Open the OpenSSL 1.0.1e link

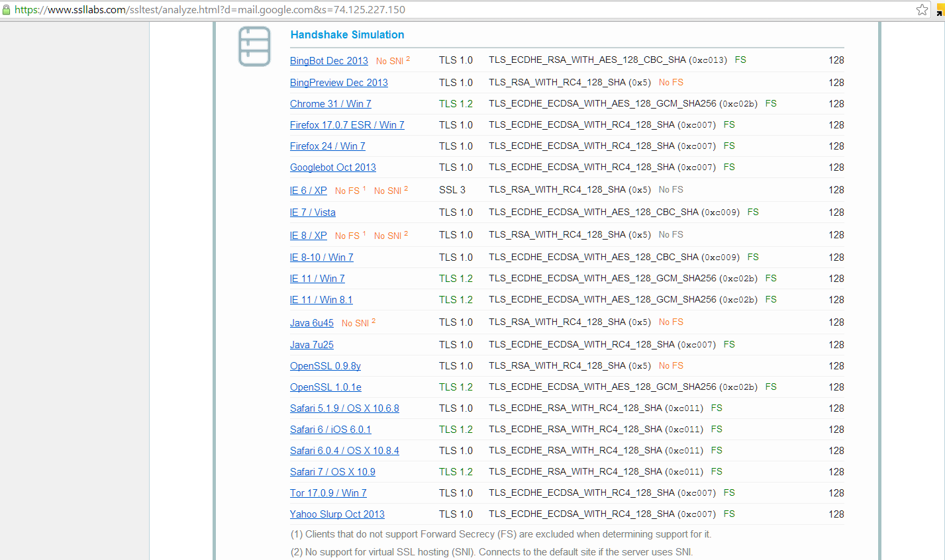325,387
